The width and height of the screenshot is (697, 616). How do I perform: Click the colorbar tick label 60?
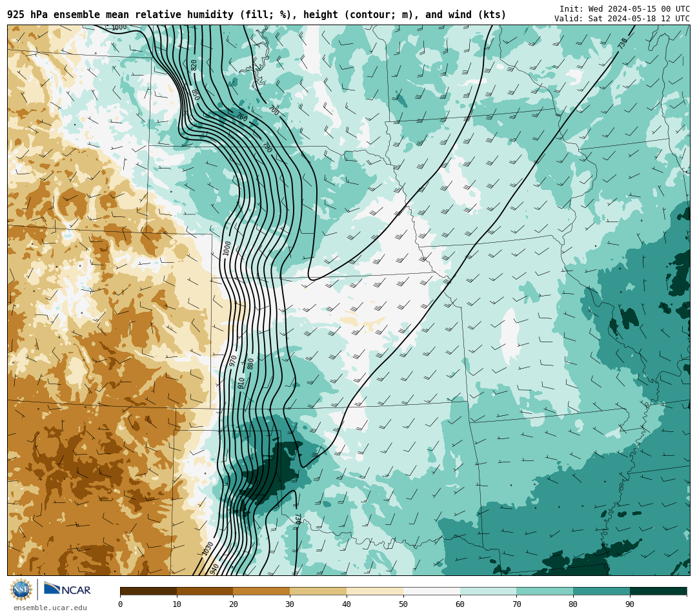coord(460,604)
